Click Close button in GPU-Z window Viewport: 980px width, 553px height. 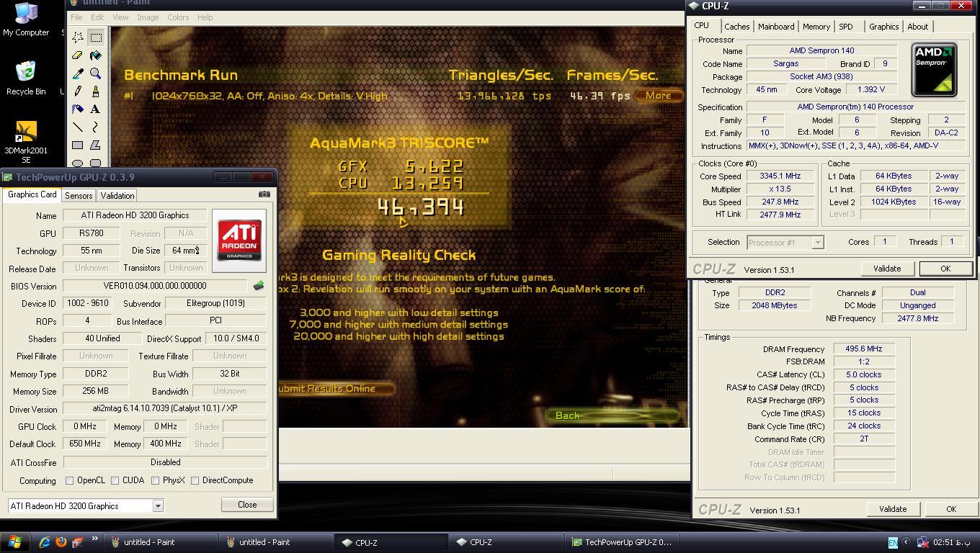(247, 505)
